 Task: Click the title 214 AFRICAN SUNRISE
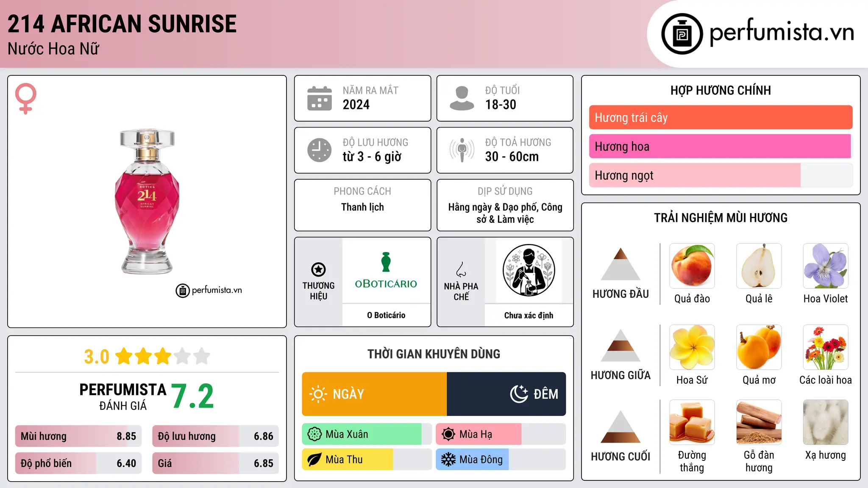122,24
